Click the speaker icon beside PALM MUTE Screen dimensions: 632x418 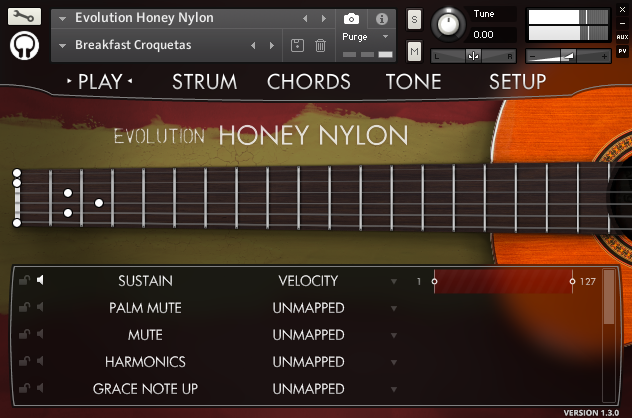point(41,308)
